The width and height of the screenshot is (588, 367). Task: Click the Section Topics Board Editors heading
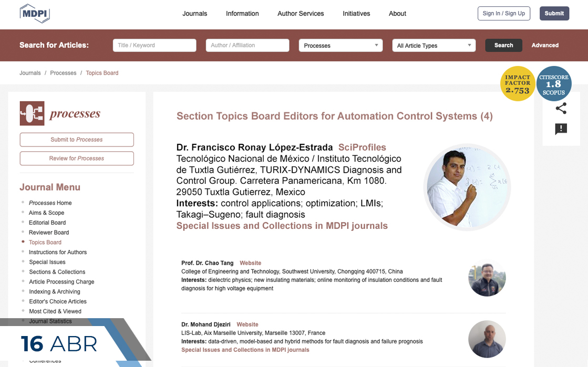pyautogui.click(x=335, y=116)
